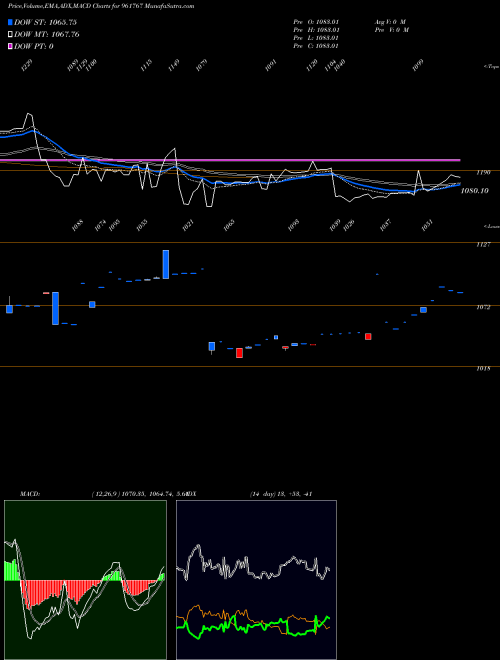
Task: Open the MACD histogram panel
Action: (x=85, y=580)
